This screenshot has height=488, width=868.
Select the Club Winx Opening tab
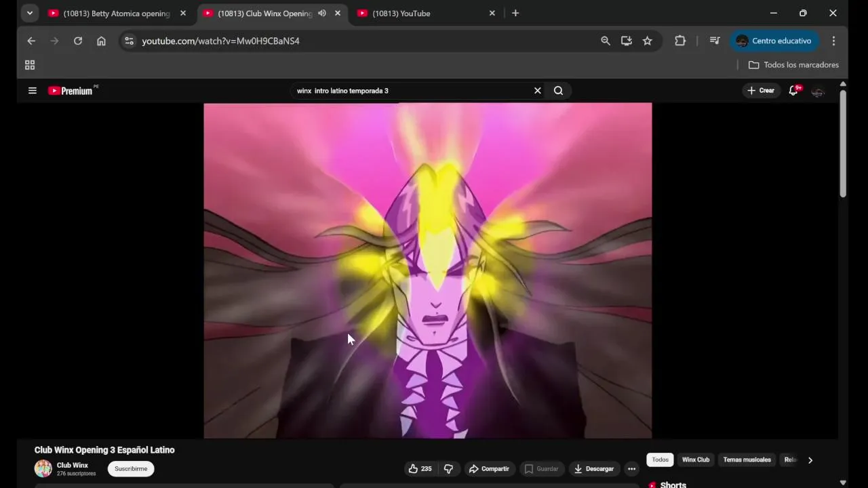(264, 13)
